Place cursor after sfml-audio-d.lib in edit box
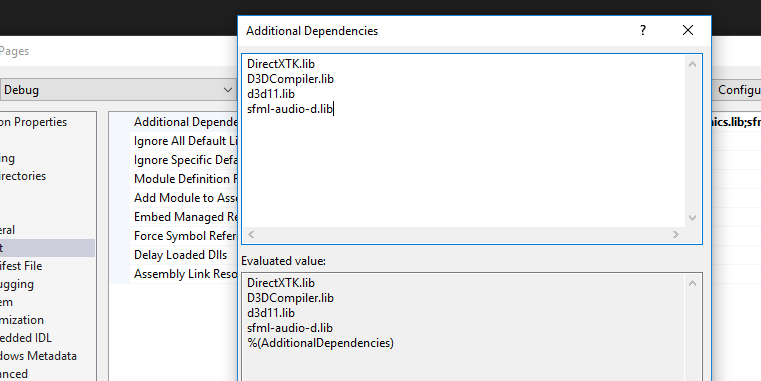The width and height of the screenshot is (761, 381). (334, 109)
